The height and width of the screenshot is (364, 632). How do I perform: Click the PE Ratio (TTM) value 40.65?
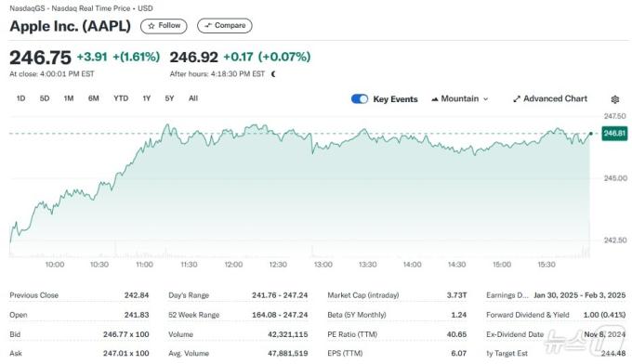click(456, 334)
